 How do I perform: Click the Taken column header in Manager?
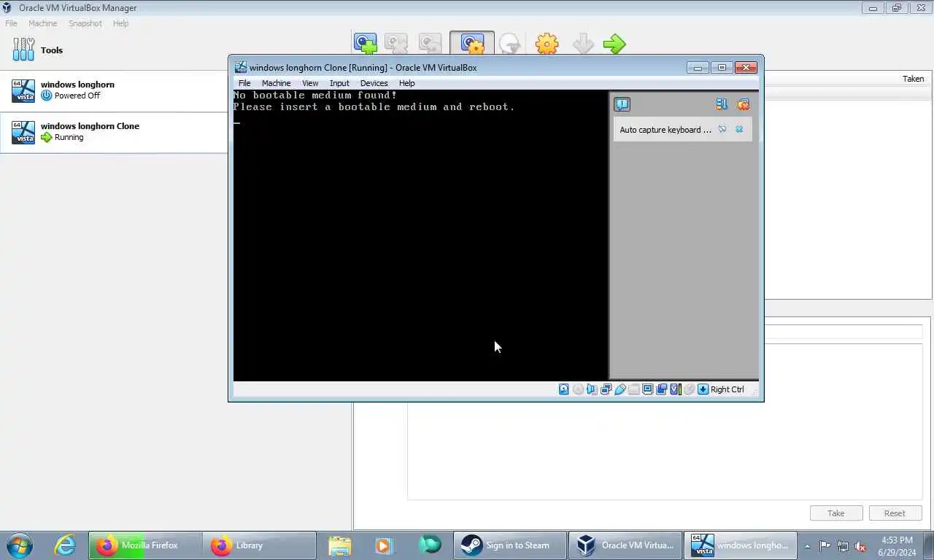(x=913, y=79)
